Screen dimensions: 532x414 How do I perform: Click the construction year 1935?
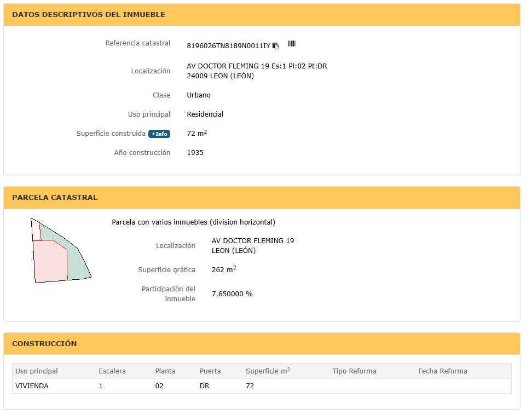[x=195, y=152]
